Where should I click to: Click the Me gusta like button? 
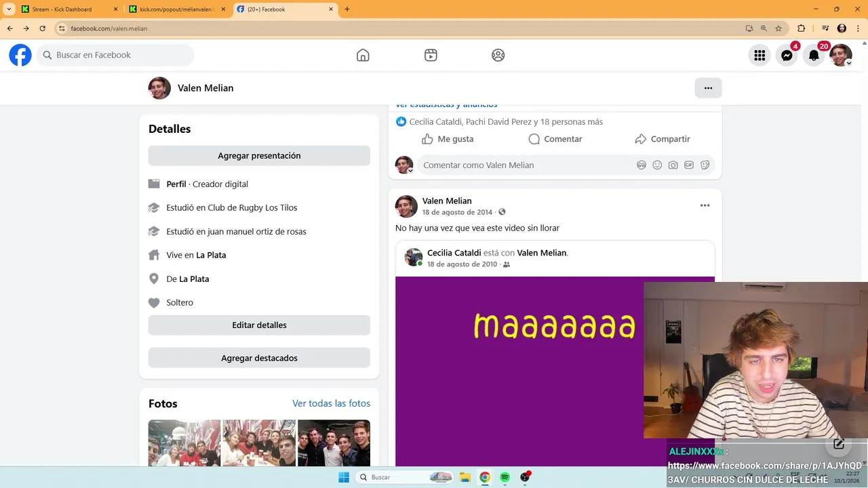448,139
